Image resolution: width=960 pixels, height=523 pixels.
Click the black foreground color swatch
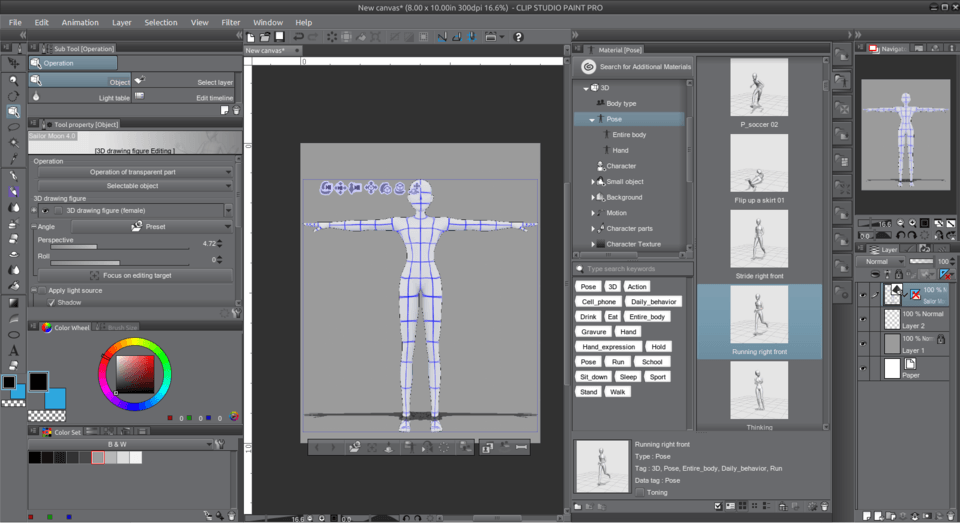38,381
